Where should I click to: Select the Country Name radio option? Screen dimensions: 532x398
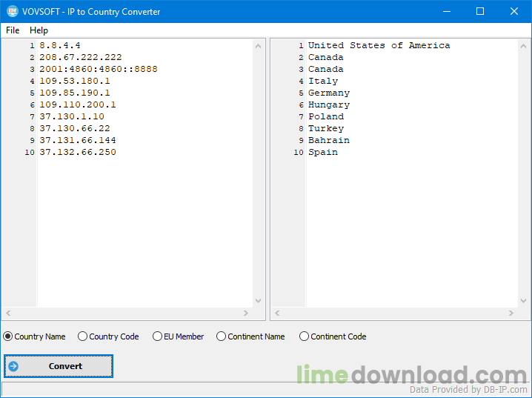click(34, 336)
